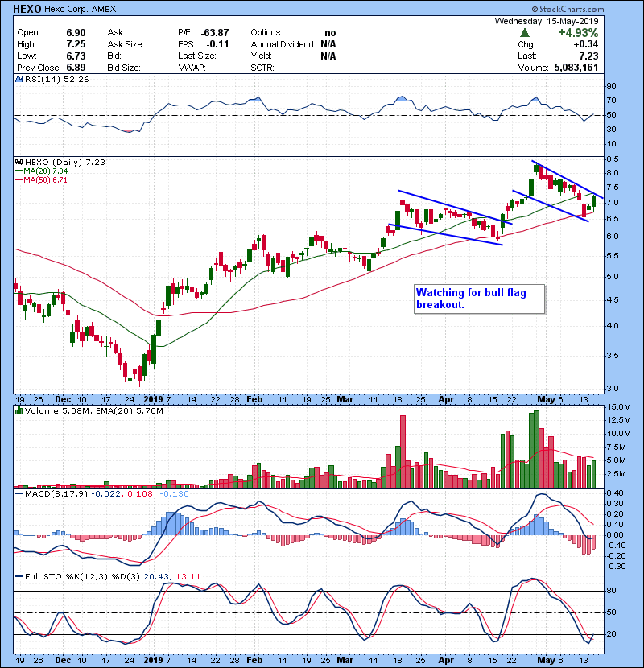Click the 'Annual Dividend:' label
The image size is (644, 668).
click(x=283, y=44)
